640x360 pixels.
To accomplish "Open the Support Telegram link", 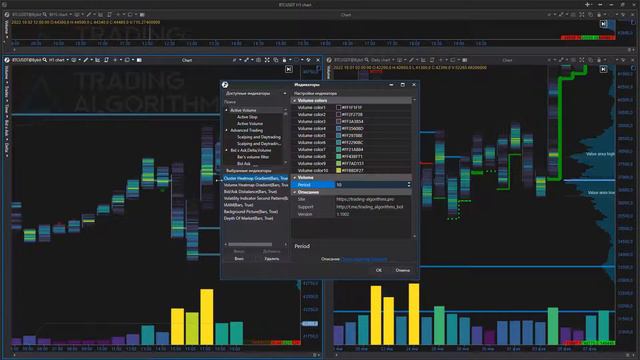I will click(370, 207).
